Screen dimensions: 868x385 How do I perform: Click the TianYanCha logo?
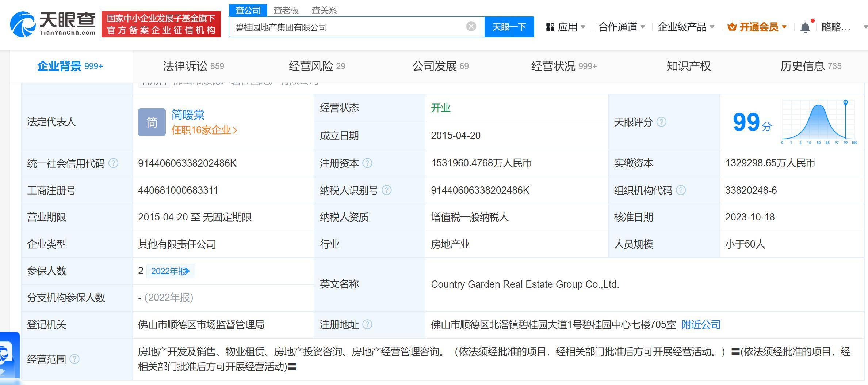click(x=53, y=24)
